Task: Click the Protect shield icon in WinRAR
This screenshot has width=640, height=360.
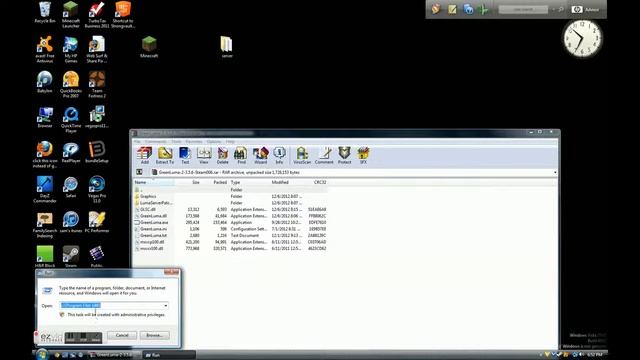Action: 344,156
